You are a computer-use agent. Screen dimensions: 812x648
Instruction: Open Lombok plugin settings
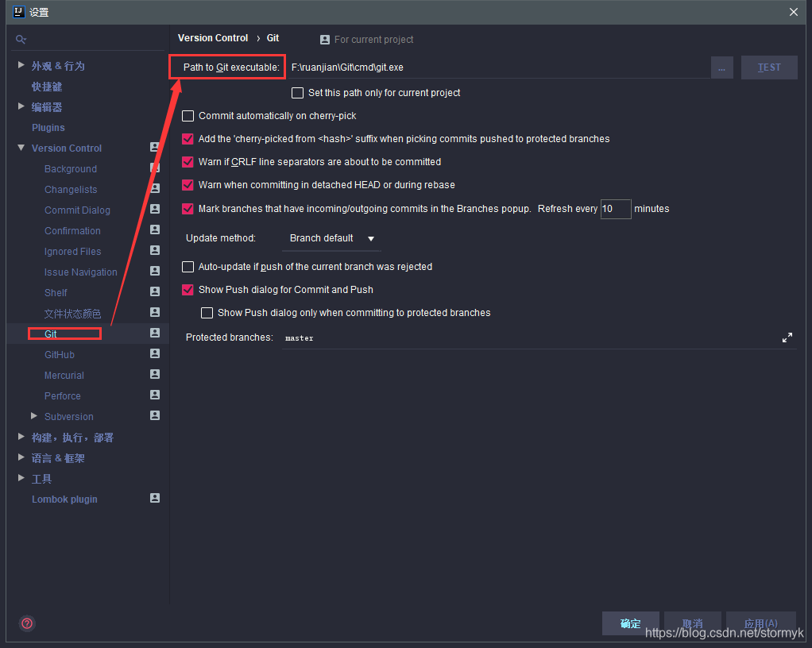coord(64,499)
